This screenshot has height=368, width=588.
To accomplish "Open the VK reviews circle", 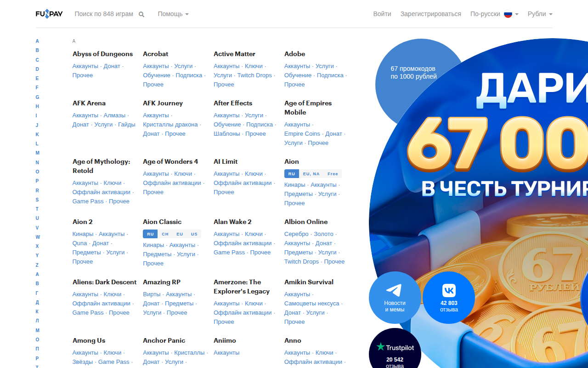I will click(449, 298).
